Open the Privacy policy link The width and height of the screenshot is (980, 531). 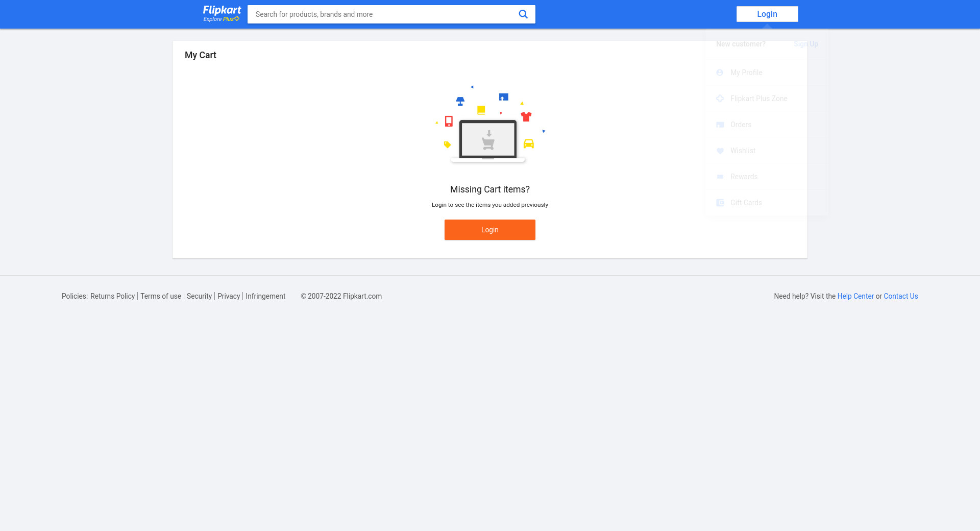229,296
